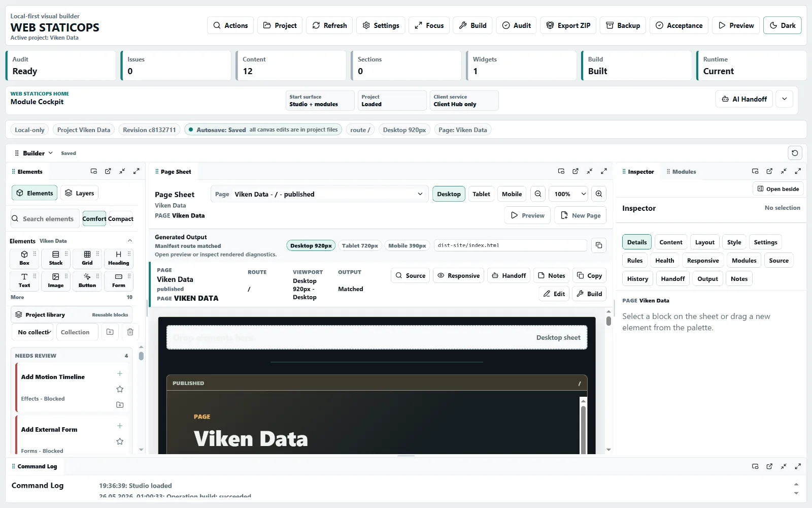Screen dimensions: 812x508
Task: Maximize the Inspector panel
Action: coord(798,171)
